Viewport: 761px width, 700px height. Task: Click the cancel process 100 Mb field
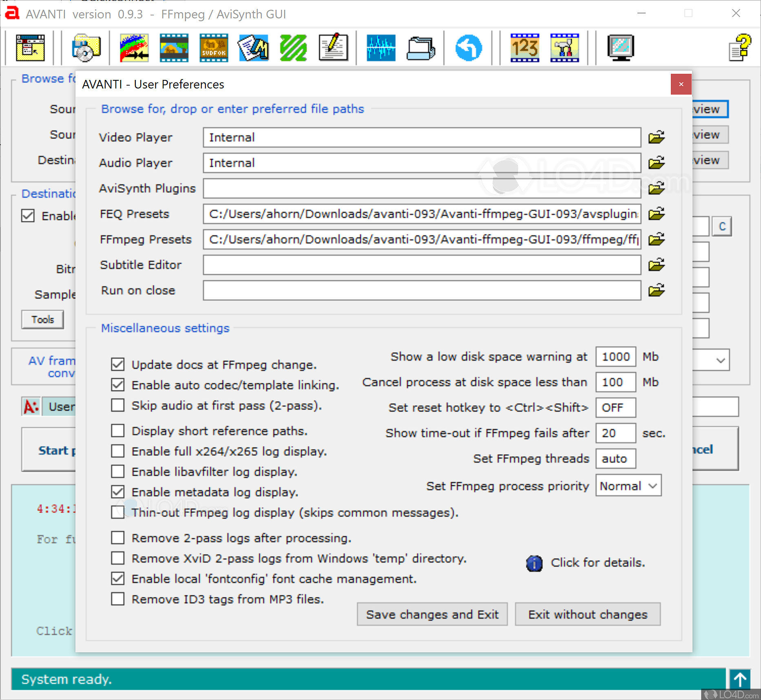[x=616, y=382]
